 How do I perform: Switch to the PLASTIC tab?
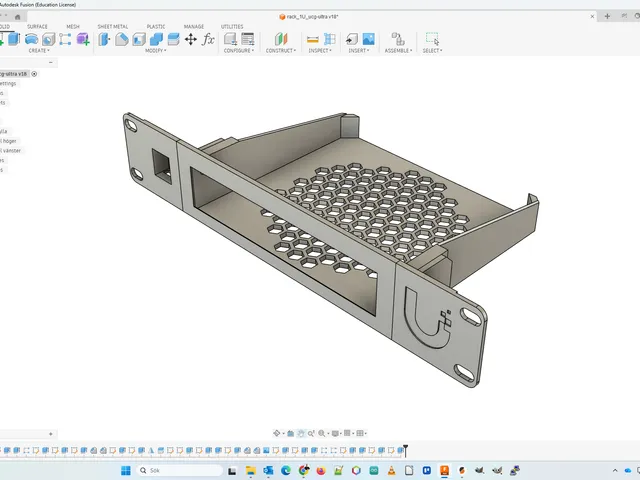(x=156, y=27)
